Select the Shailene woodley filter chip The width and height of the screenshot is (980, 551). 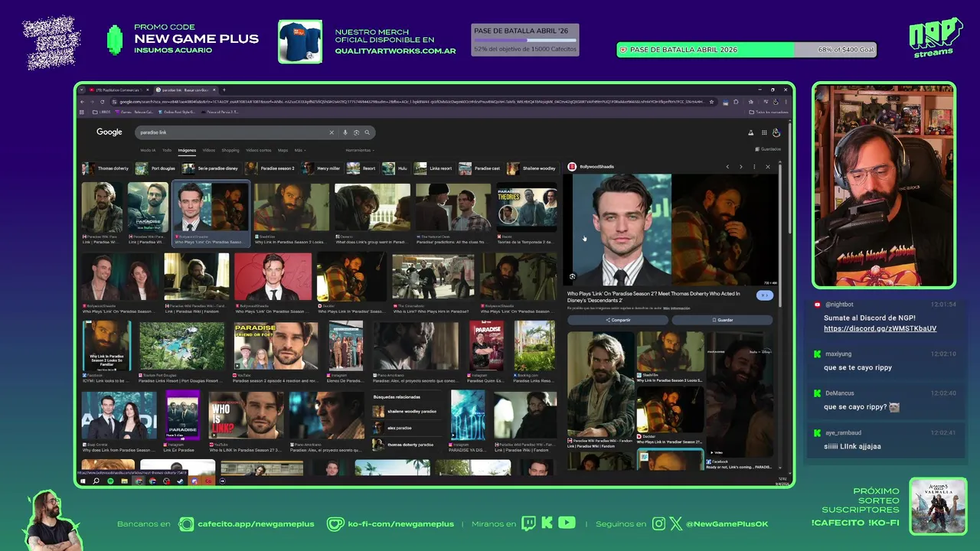click(x=531, y=168)
